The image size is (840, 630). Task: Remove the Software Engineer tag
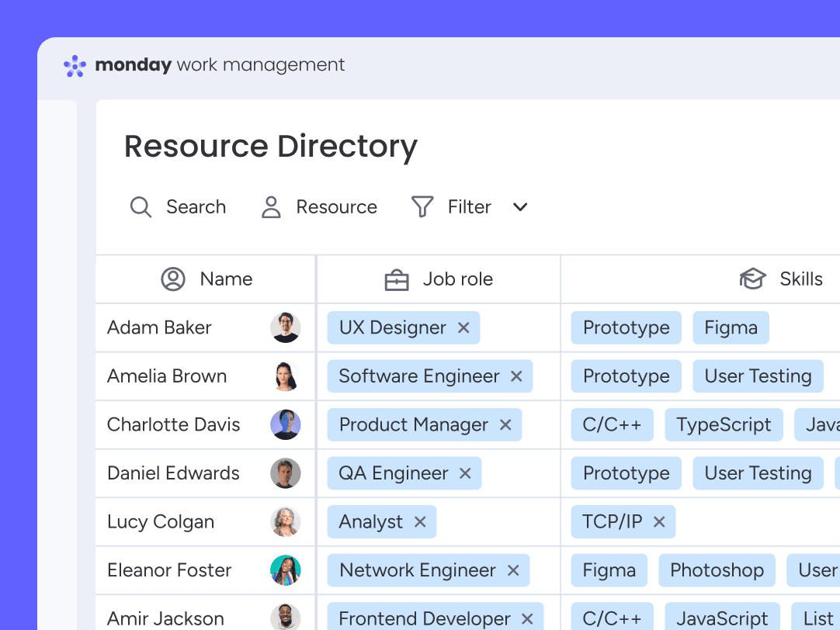tap(516, 376)
